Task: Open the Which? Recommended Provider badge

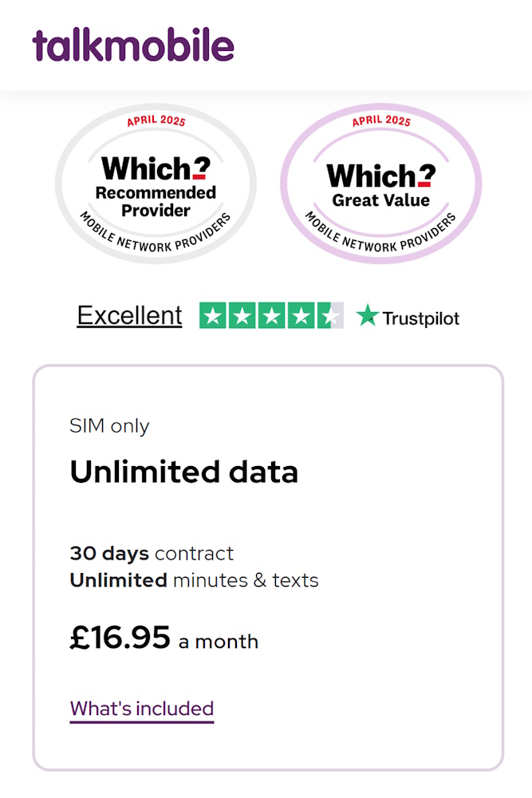Action: pos(156,184)
